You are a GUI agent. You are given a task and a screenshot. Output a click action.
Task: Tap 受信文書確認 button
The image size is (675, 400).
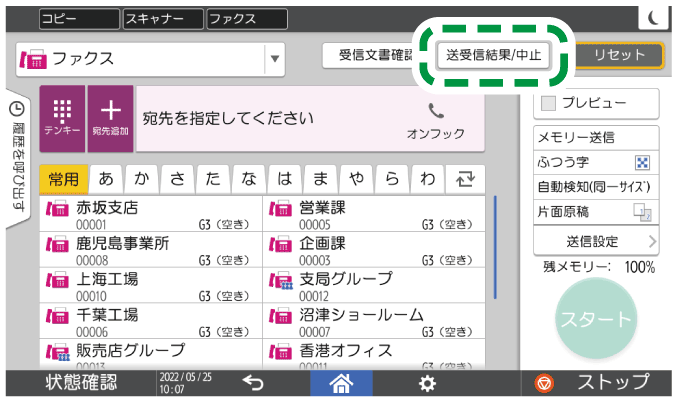pyautogui.click(x=370, y=55)
